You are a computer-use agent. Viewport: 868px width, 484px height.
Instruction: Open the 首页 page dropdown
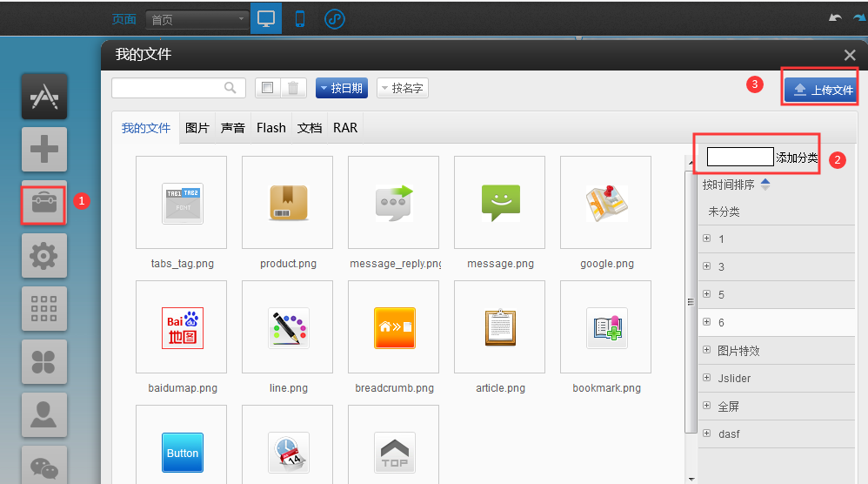(198, 19)
